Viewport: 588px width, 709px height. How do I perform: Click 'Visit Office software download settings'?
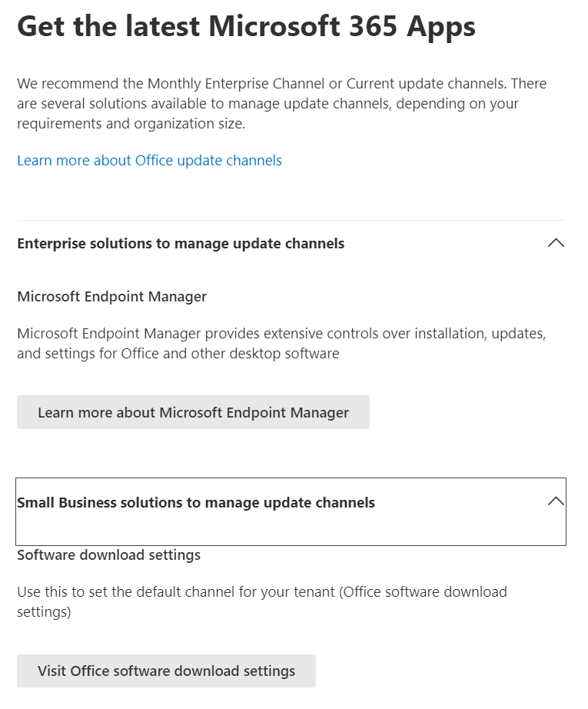click(x=166, y=671)
